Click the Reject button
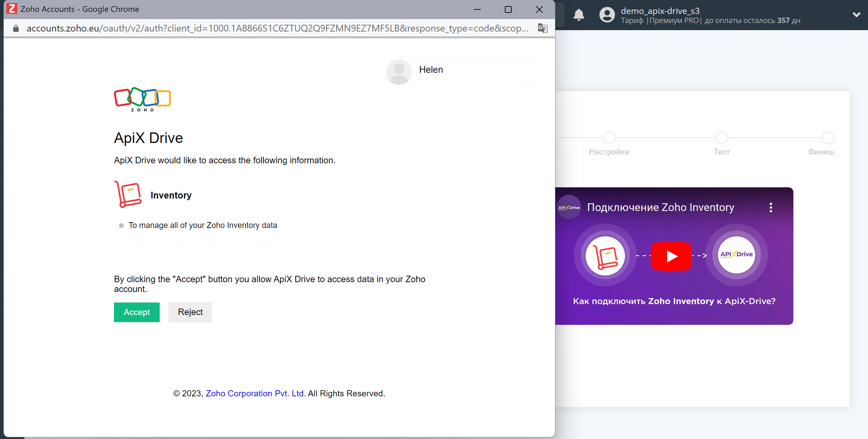 tap(190, 312)
